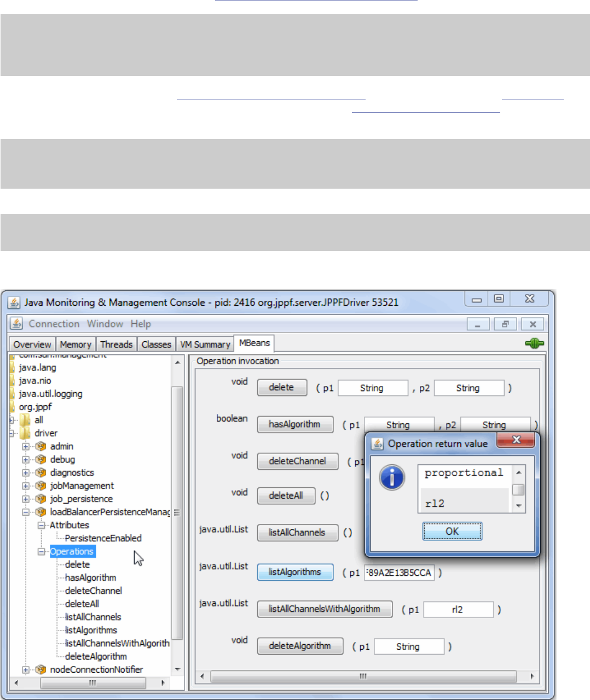The image size is (590, 700).
Task: Open the Connection menu
Action: pyautogui.click(x=54, y=324)
